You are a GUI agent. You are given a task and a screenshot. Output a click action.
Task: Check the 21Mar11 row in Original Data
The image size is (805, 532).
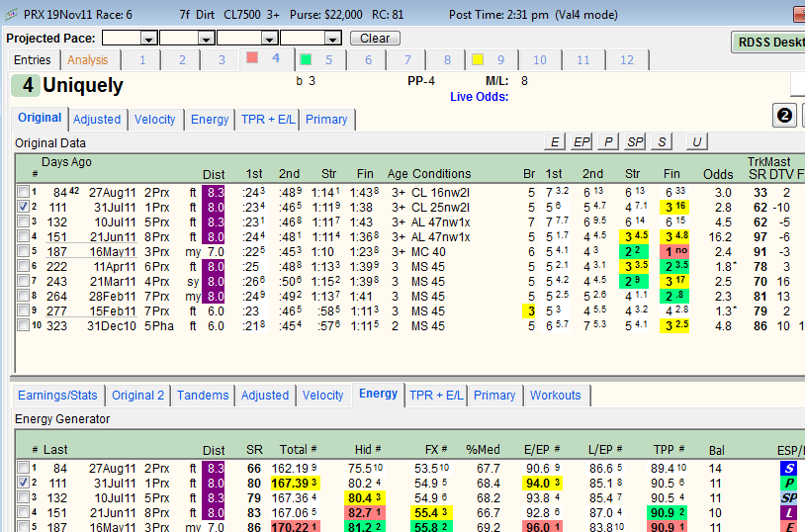pos(23,281)
